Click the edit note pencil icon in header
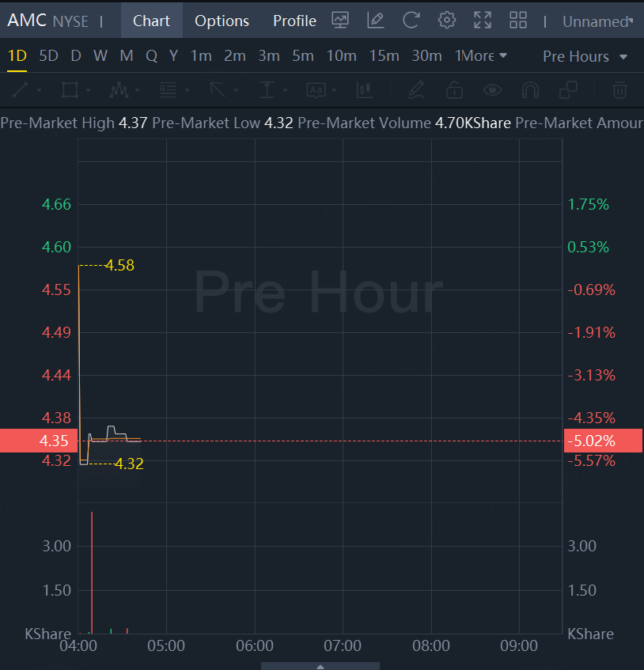 click(376, 20)
